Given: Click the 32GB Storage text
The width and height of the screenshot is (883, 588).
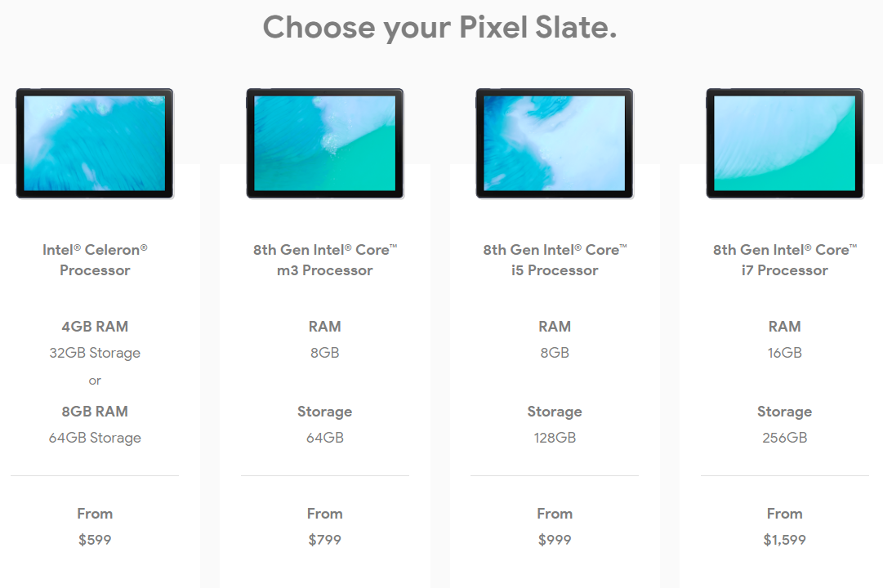Looking at the screenshot, I should click(95, 353).
